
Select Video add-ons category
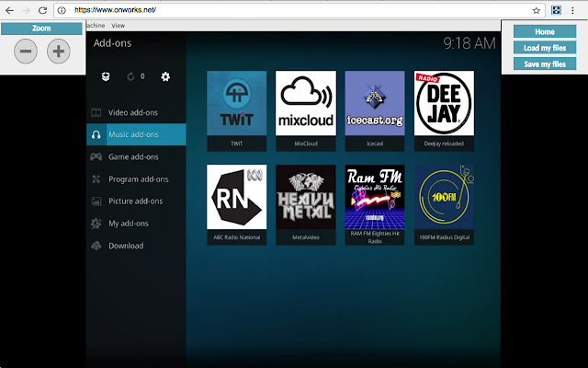133,112
